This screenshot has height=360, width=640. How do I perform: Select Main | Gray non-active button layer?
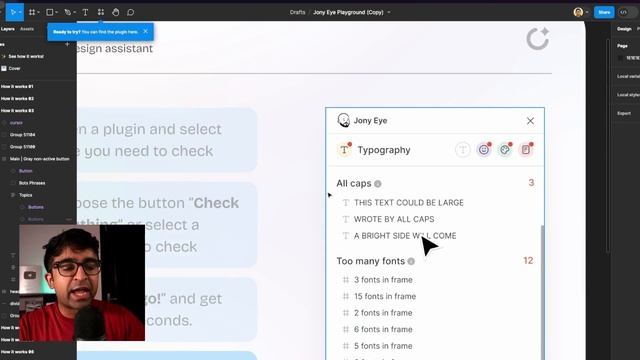(40, 159)
